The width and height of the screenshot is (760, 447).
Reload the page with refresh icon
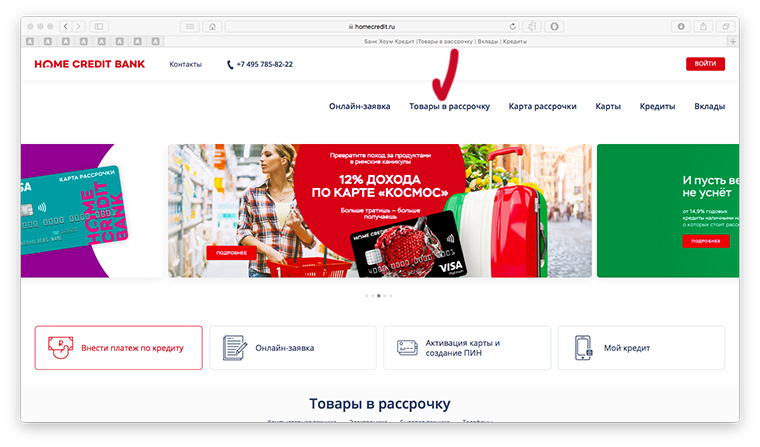pos(512,26)
